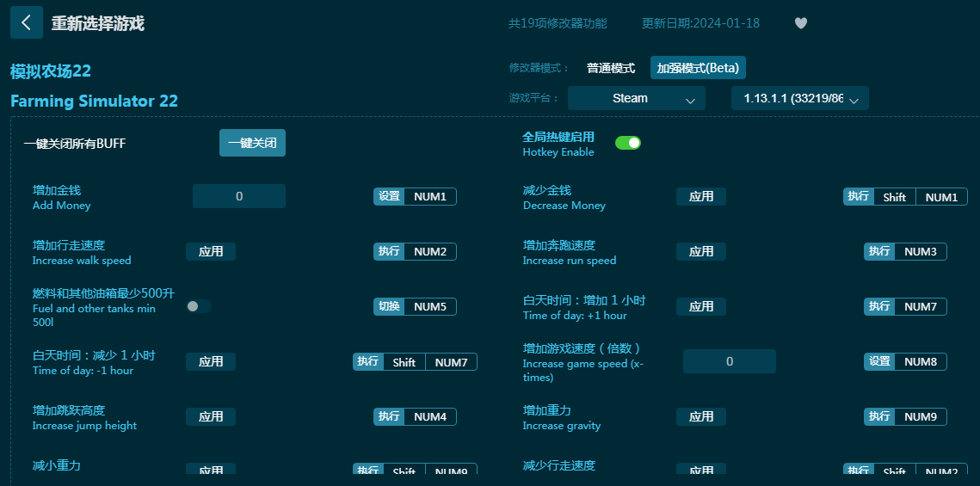The width and height of the screenshot is (980, 486).
Task: Switch to 普通模式 normal mode tab
Action: coord(610,68)
